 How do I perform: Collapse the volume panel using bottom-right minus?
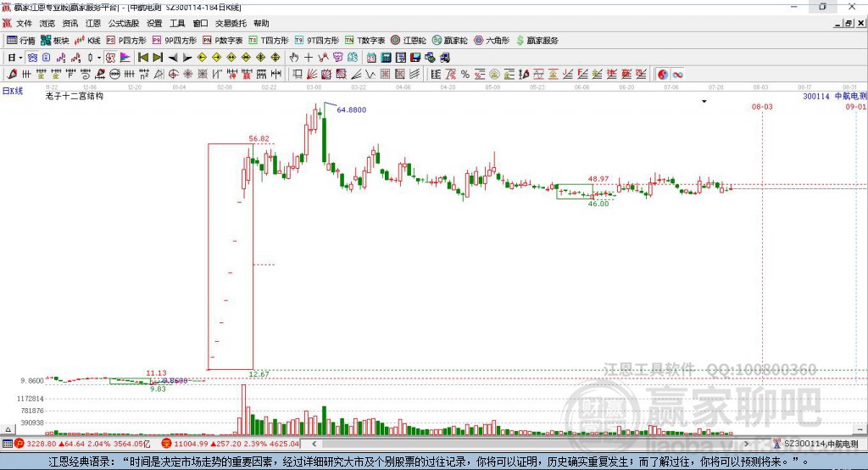(860, 429)
